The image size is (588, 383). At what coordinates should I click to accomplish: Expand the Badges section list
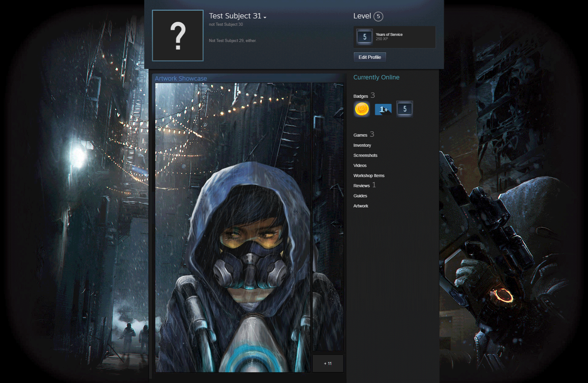point(364,95)
